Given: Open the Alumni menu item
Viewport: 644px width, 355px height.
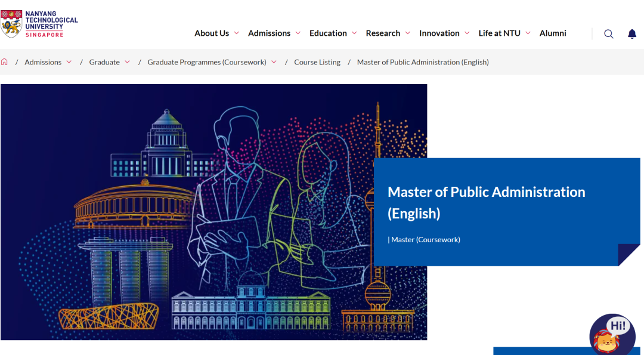Looking at the screenshot, I should coord(553,33).
